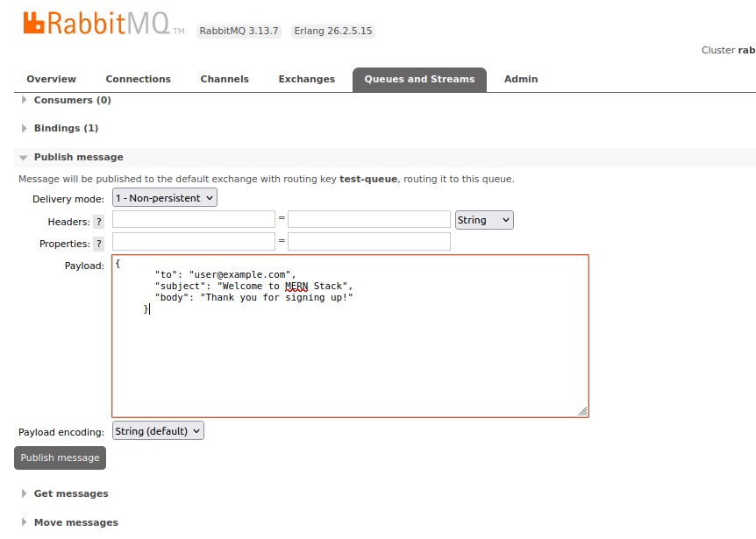This screenshot has height=539, width=756.
Task: Open the Connections tab
Action: click(138, 79)
